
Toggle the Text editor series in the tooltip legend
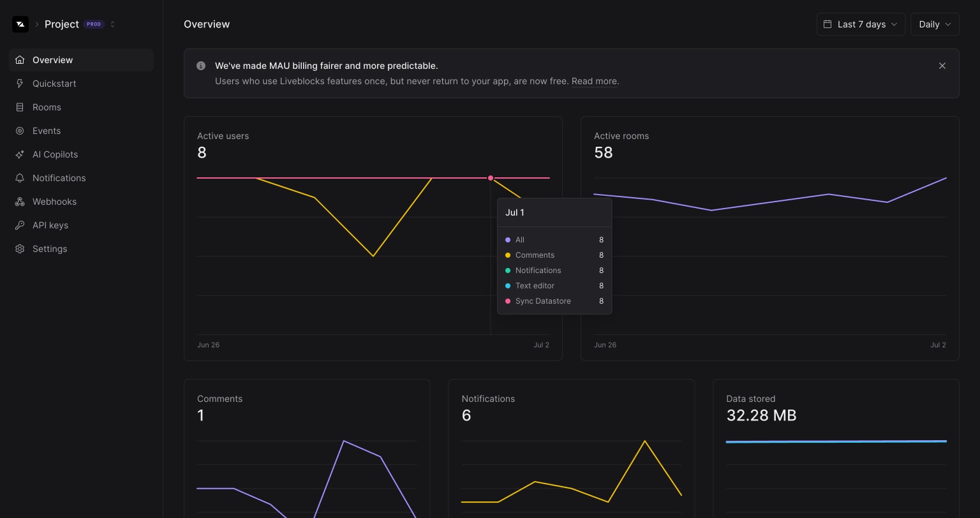click(535, 285)
